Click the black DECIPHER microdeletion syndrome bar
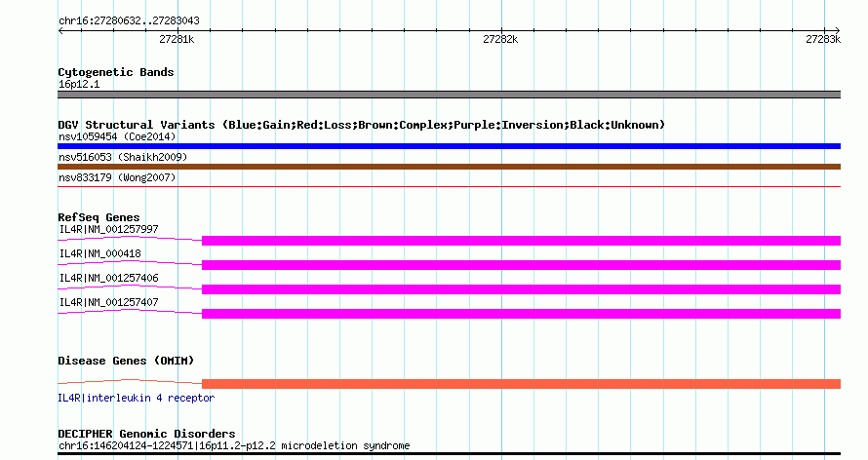Image resolution: width=868 pixels, height=460 pixels. [x=449, y=454]
